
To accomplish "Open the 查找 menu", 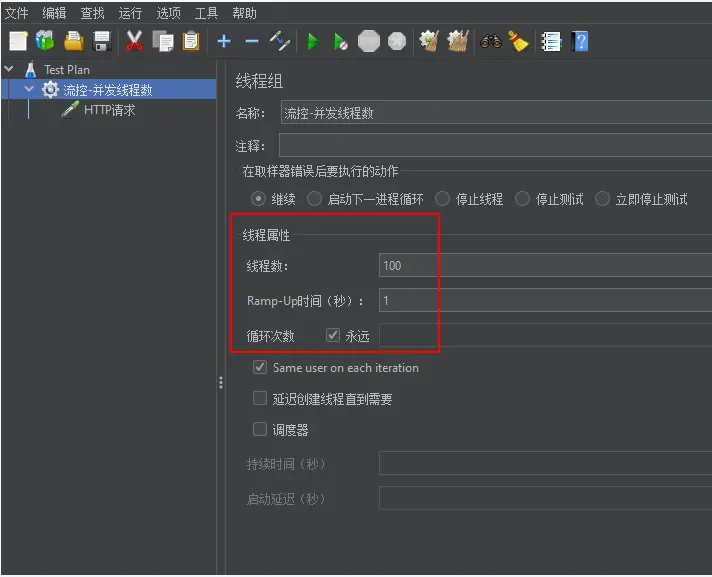I will 92,13.
